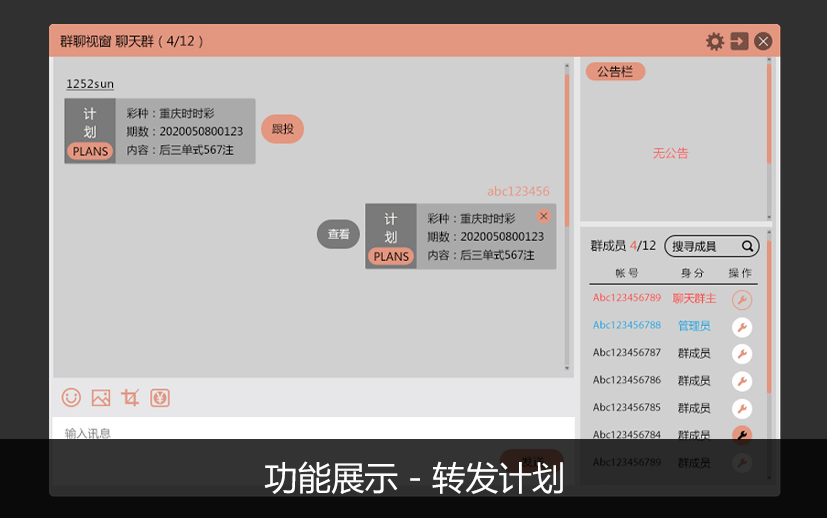Remove abc123456's plan with the X icon

tap(544, 216)
